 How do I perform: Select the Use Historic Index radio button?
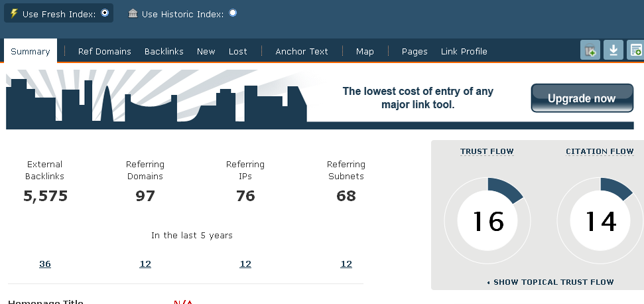click(x=233, y=13)
